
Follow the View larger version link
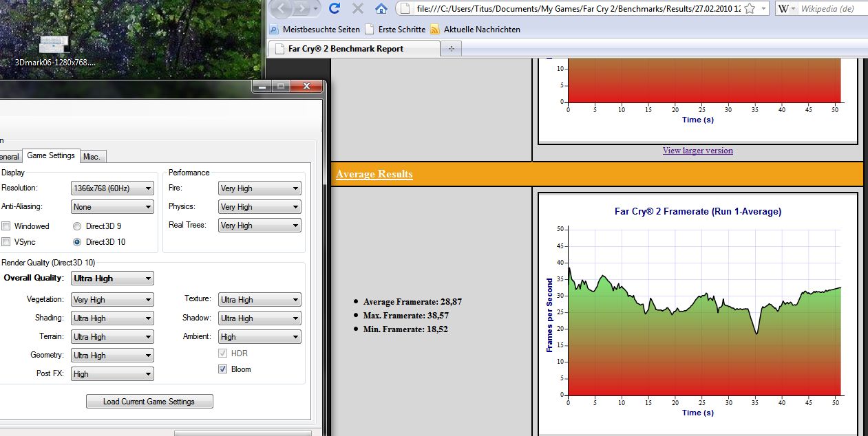tap(698, 151)
